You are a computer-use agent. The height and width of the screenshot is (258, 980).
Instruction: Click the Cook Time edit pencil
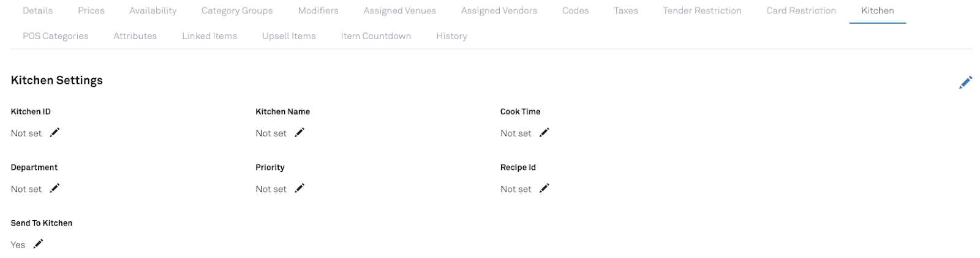(x=544, y=133)
